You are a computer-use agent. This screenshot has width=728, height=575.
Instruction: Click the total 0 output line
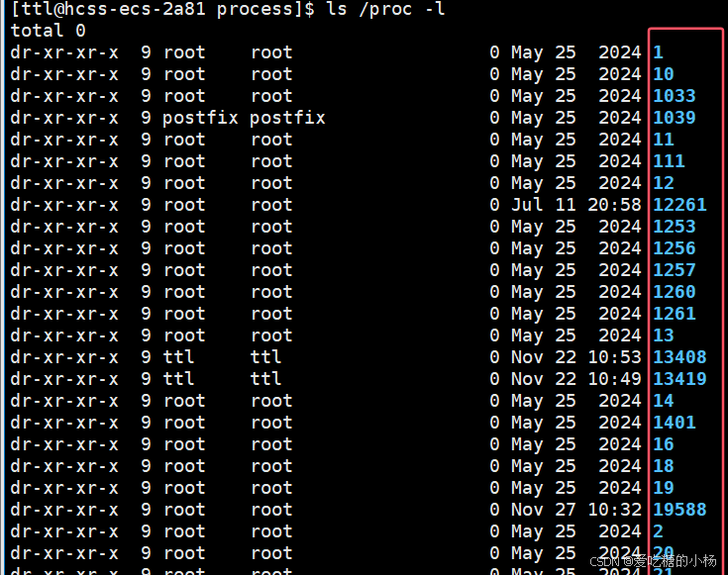pos(49,30)
